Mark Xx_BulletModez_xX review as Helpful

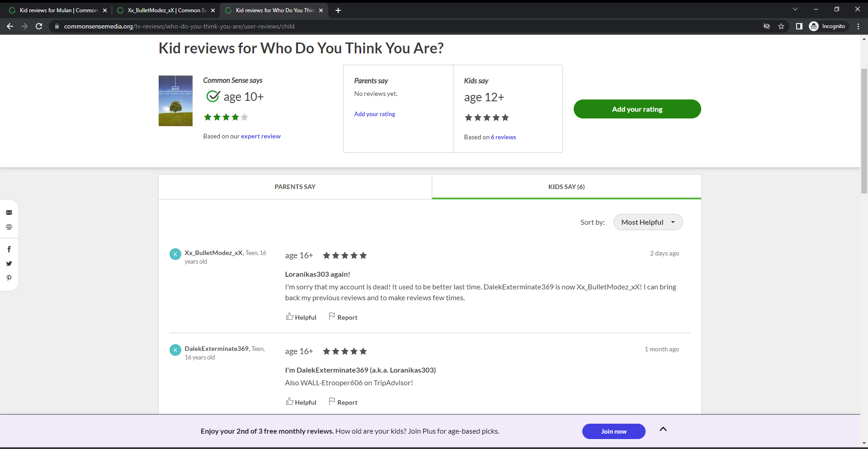coord(301,317)
